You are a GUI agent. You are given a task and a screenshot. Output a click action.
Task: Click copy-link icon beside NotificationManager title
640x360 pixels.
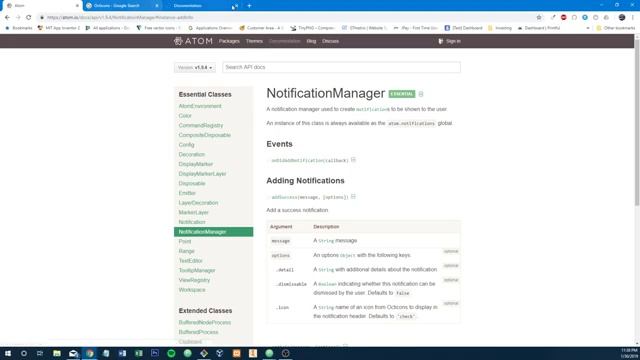(x=421, y=94)
